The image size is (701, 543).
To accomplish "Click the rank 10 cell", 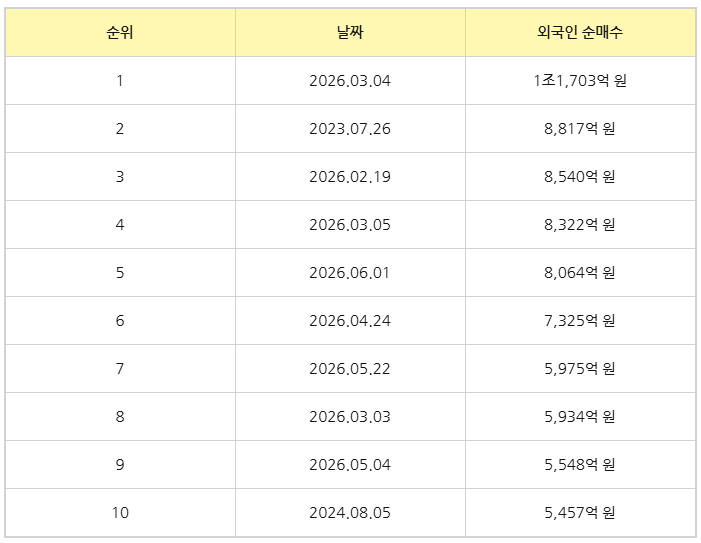I will point(120,513).
